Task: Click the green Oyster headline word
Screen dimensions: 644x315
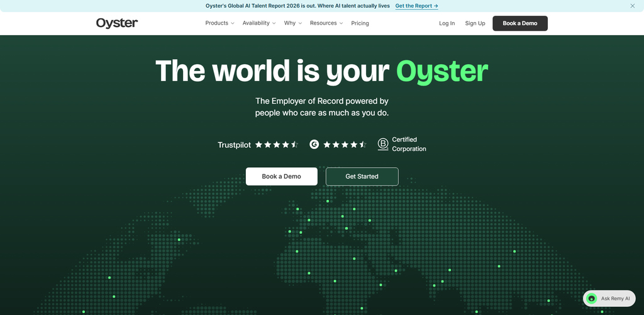Action: [x=442, y=72]
